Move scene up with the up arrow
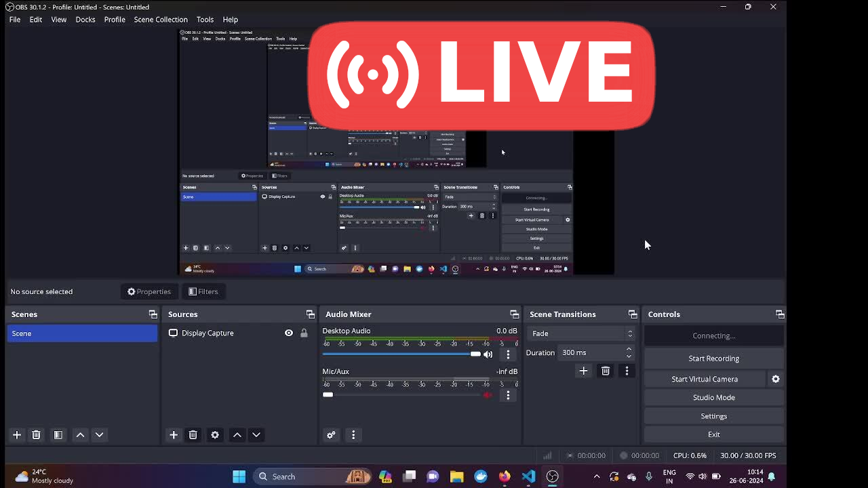Image resolution: width=868 pixels, height=488 pixels. (80, 435)
